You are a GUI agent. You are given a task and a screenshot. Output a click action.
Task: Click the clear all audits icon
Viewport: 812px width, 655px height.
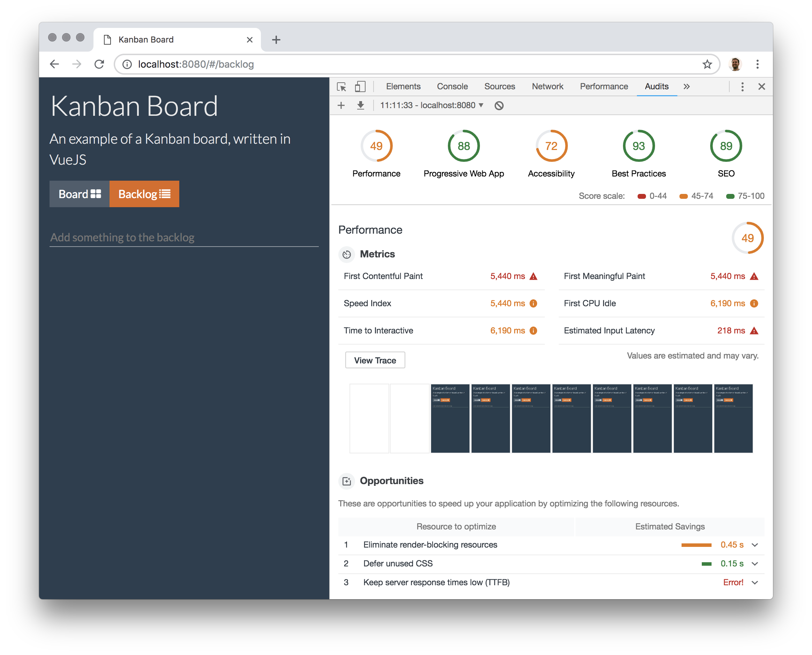pos(499,106)
